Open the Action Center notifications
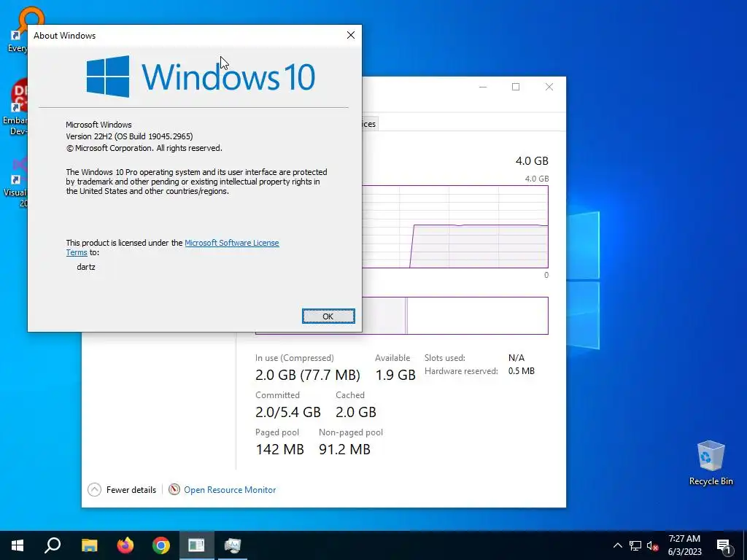The image size is (747, 560). point(724,546)
